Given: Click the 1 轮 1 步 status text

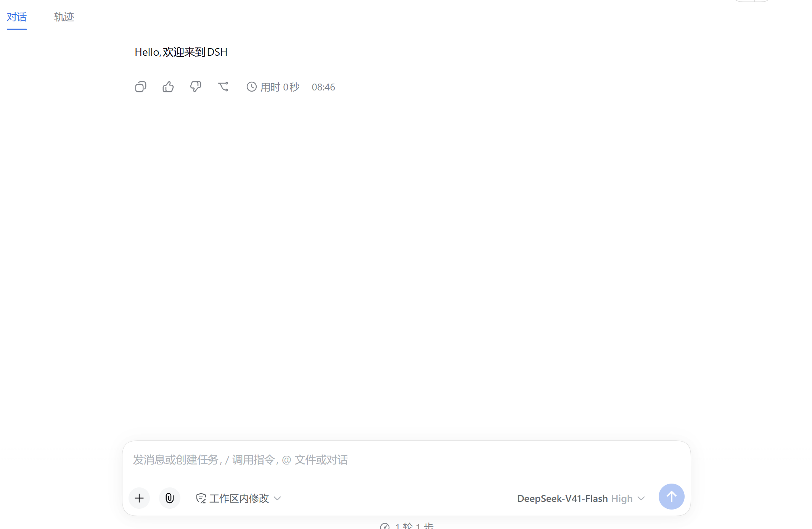Looking at the screenshot, I should [414, 526].
